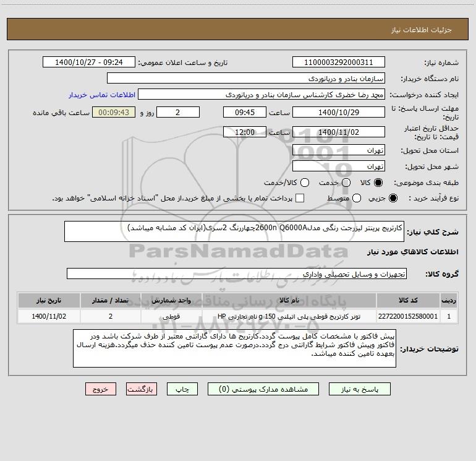Image resolution: width=476 pixels, height=461 pixels.
Task: Click the quantity cell 2 in the table
Action: 111,316
